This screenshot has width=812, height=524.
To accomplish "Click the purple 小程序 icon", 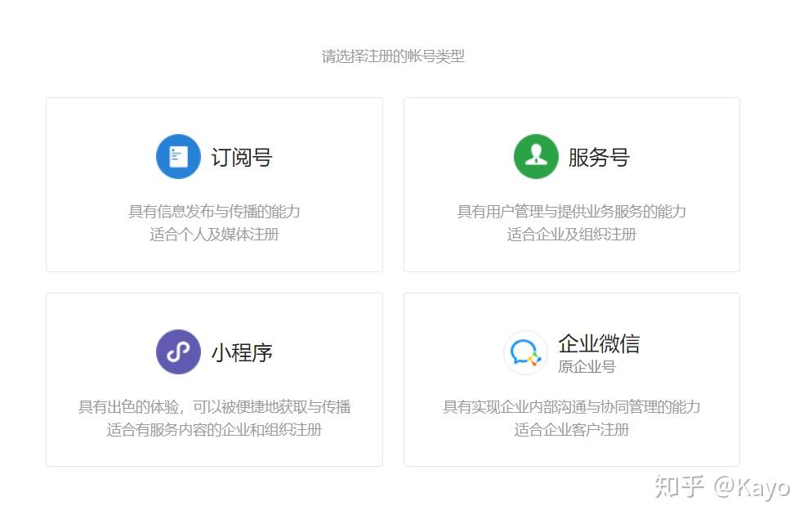I will coord(178,352).
